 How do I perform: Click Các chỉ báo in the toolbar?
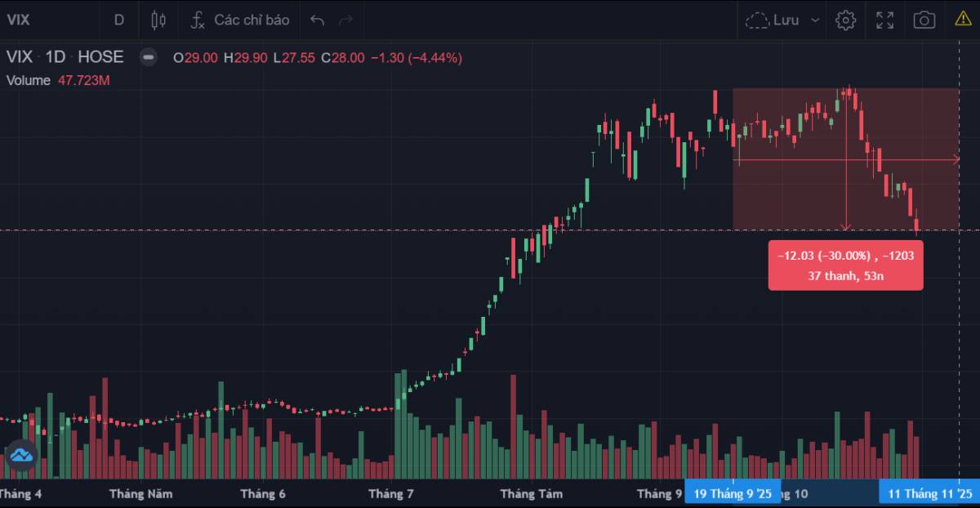click(251, 20)
